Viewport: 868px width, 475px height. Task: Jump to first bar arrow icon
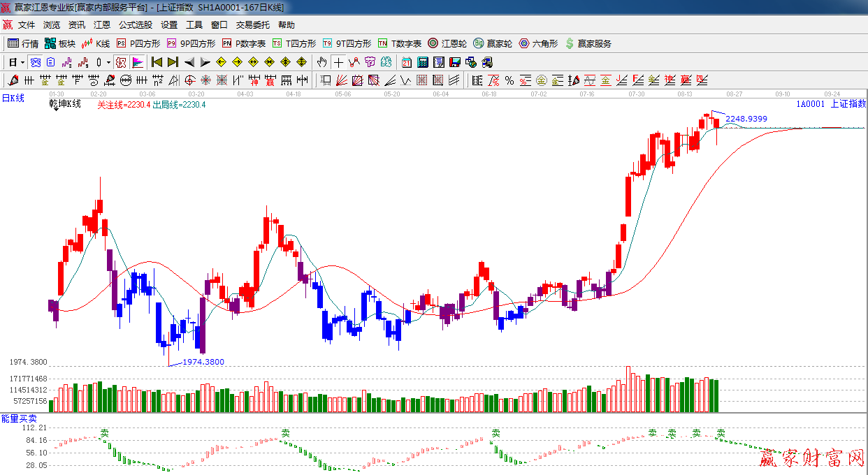pyautogui.click(x=157, y=62)
